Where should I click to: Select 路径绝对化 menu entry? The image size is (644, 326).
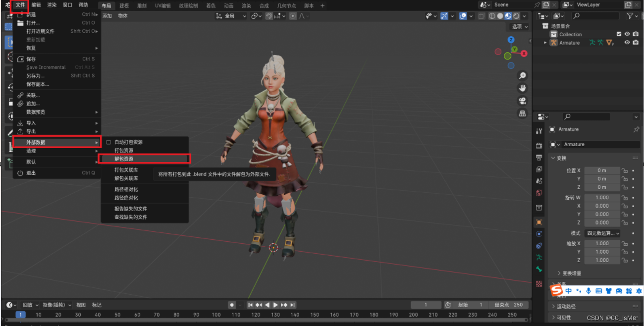pyautogui.click(x=145, y=198)
